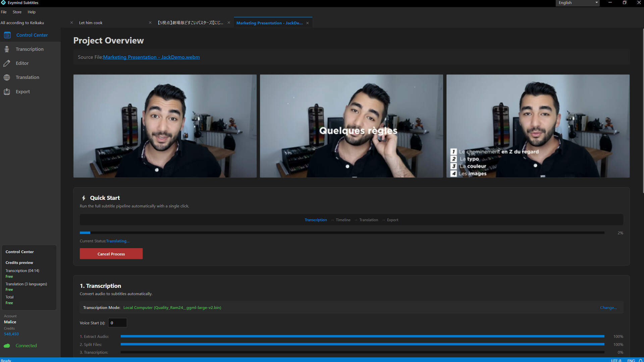Open Editor via the pencil icon

pos(7,63)
